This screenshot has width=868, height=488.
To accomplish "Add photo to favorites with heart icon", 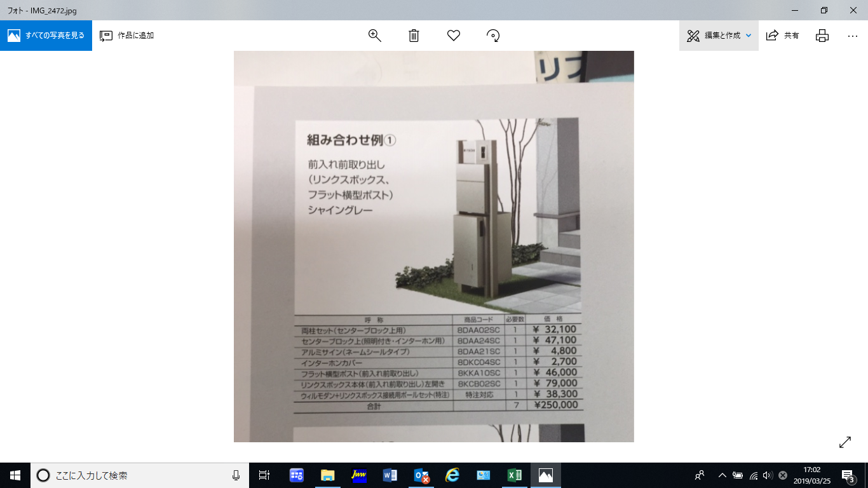I will pyautogui.click(x=453, y=36).
